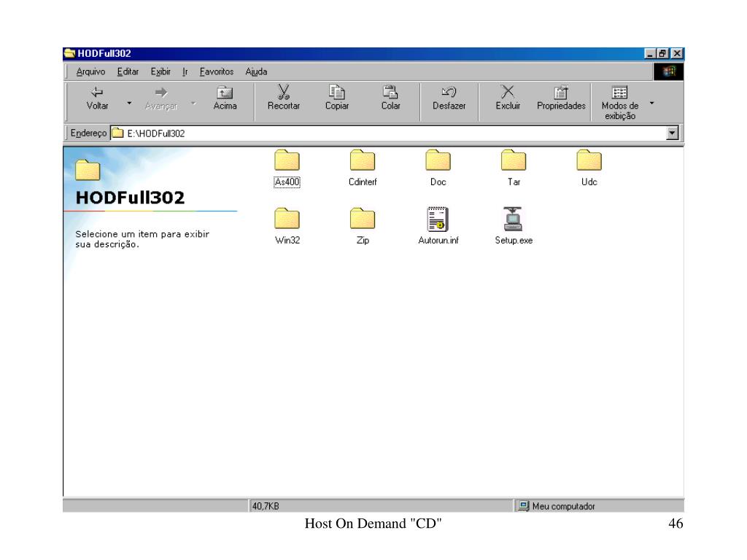Screen dimensions: 747x560
Task: Click the title bar folder icon
Action: 69,52
